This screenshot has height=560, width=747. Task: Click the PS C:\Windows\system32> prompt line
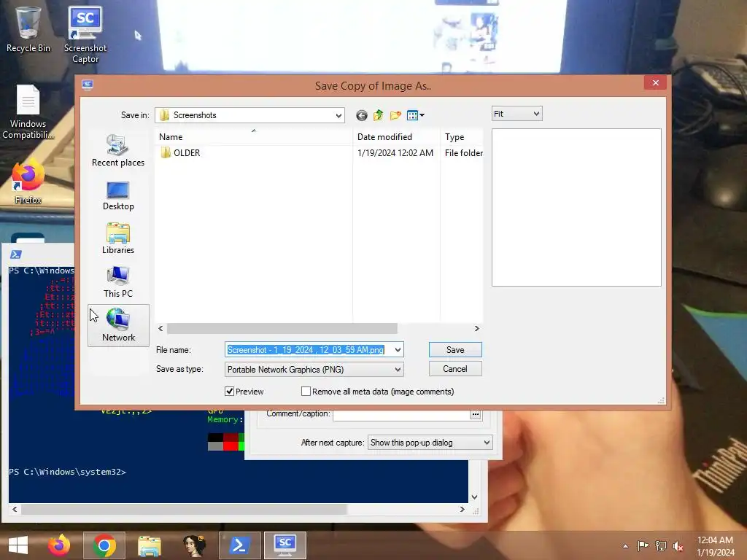(68, 472)
